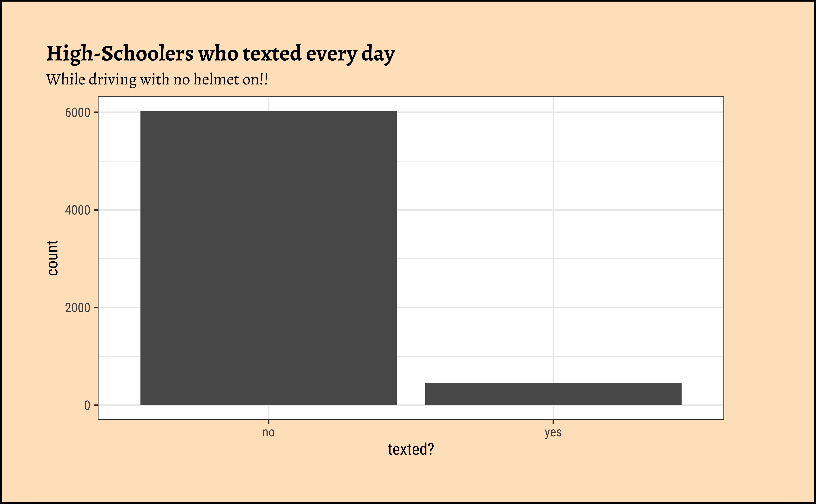The width and height of the screenshot is (816, 504).
Task: Select the y-axis title "count"
Action: pos(53,258)
